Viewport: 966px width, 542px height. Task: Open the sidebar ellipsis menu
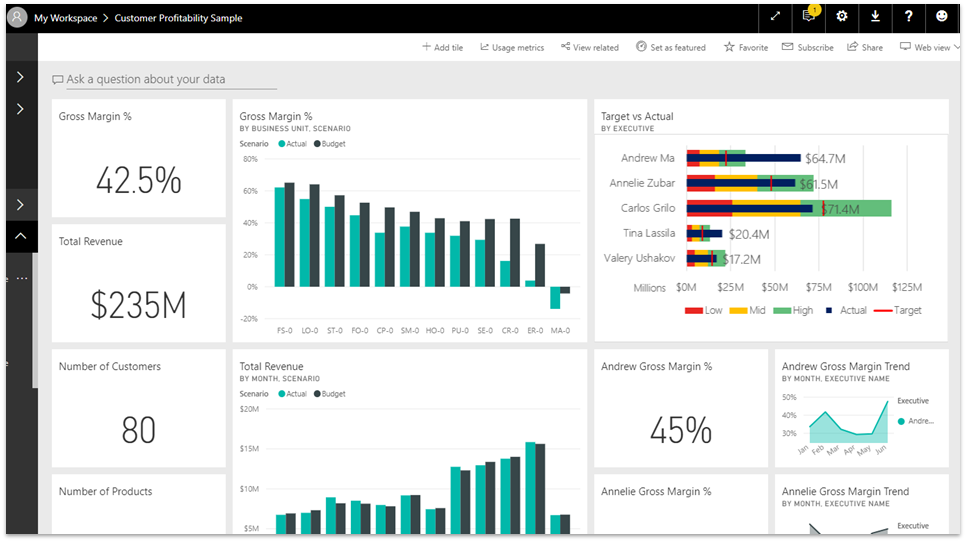pos(22,278)
